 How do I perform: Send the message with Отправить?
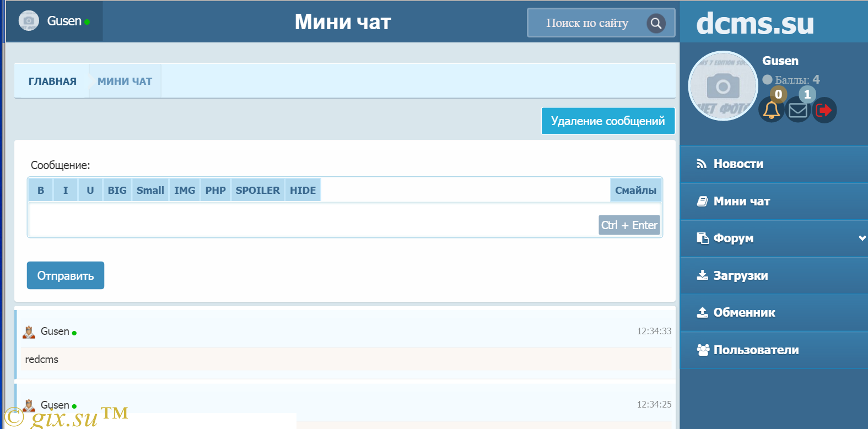tap(66, 275)
